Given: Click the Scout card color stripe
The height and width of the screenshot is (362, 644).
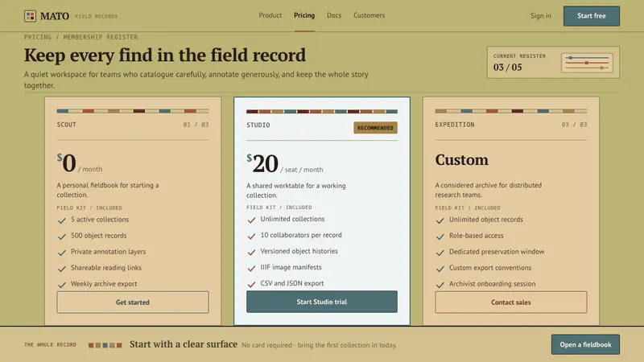Looking at the screenshot, I should tap(133, 111).
